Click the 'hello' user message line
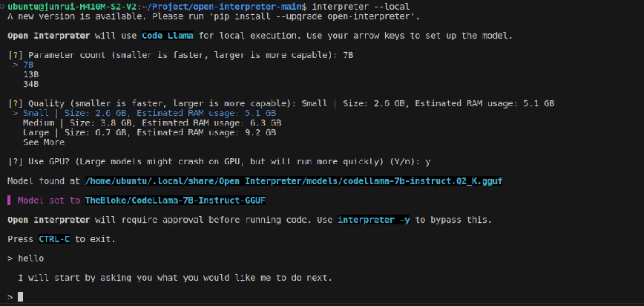The width and height of the screenshot is (644, 306). (30, 258)
